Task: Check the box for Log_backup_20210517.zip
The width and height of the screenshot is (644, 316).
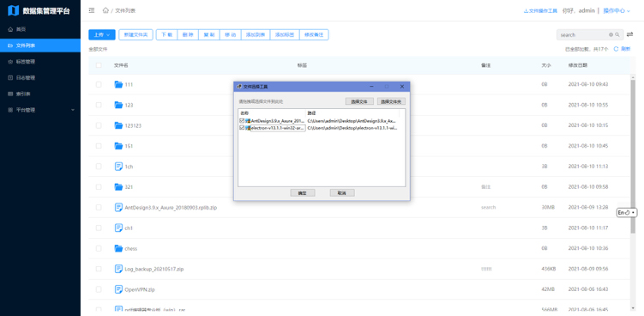Action: [99, 269]
